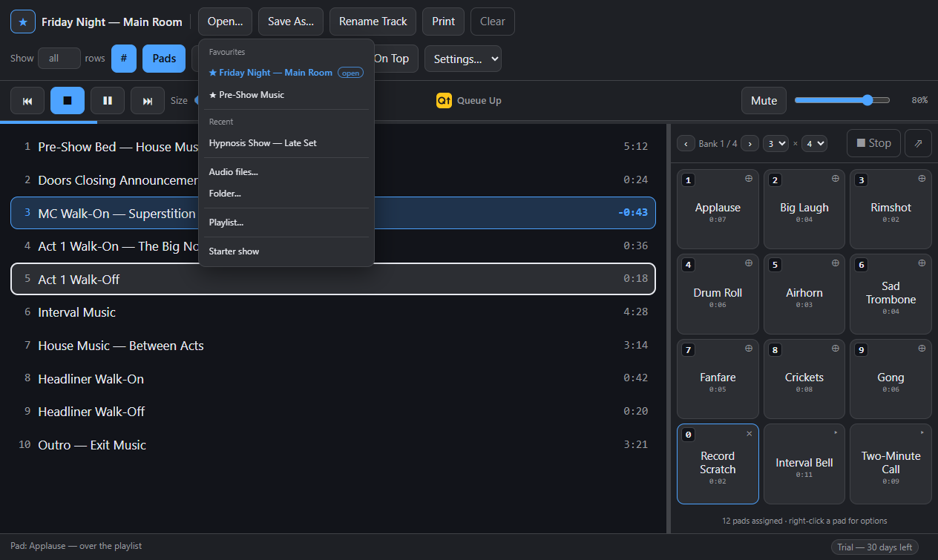Open the Settings... dropdown
The width and height of the screenshot is (938, 560).
pos(463,59)
